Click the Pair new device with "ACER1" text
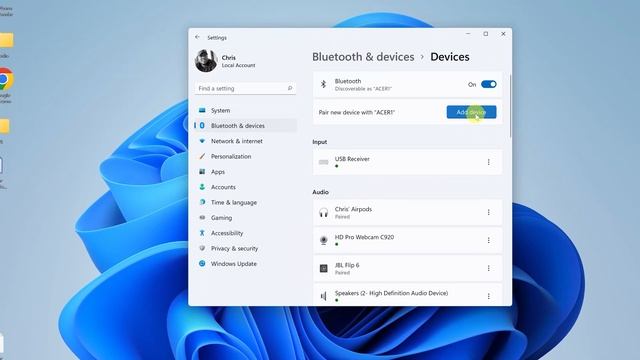 click(x=357, y=112)
